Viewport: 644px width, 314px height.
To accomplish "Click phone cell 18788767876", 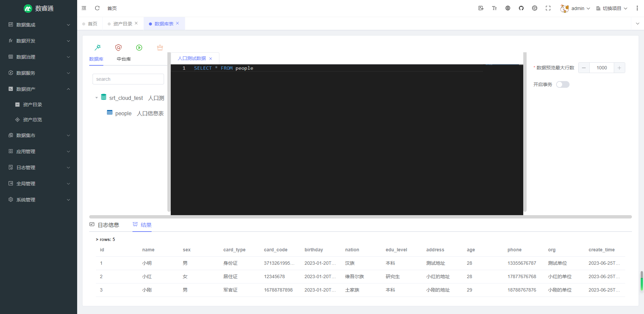I will (x=522, y=290).
